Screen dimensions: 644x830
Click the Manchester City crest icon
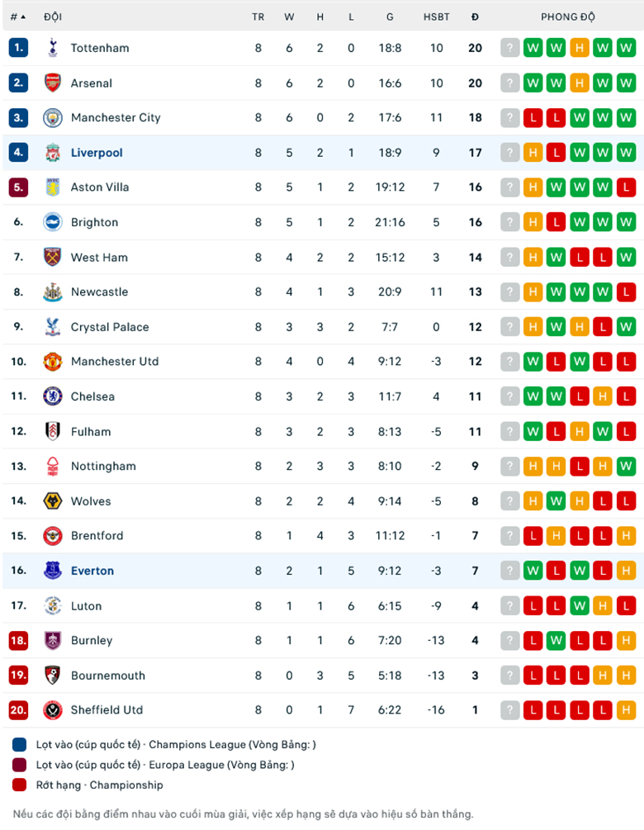[x=53, y=117]
